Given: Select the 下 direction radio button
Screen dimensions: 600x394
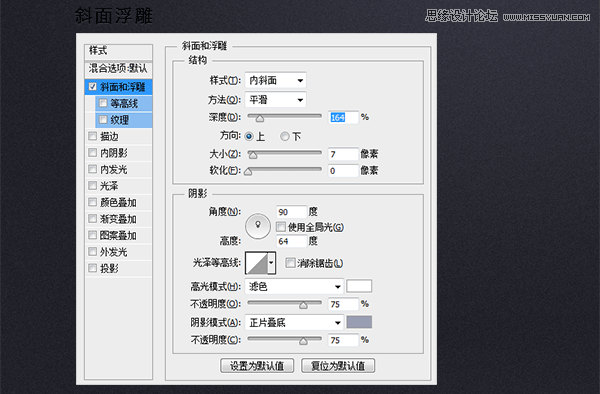Looking at the screenshot, I should pos(285,136).
